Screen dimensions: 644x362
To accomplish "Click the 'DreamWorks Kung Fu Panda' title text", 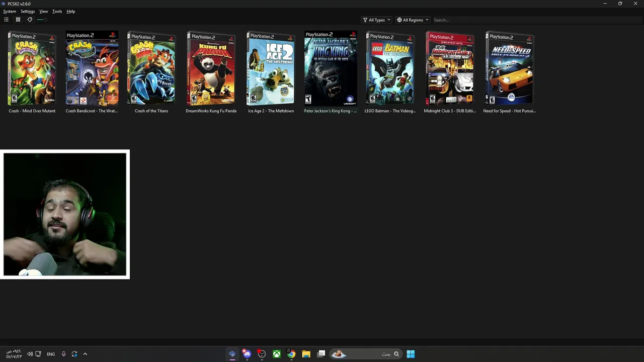I will 211,111.
